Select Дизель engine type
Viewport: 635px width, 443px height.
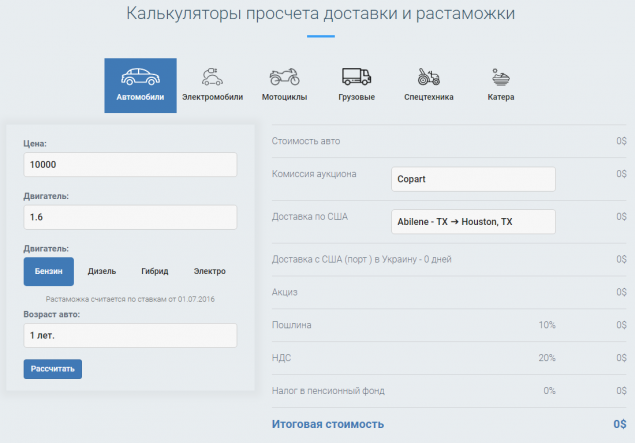pos(102,271)
